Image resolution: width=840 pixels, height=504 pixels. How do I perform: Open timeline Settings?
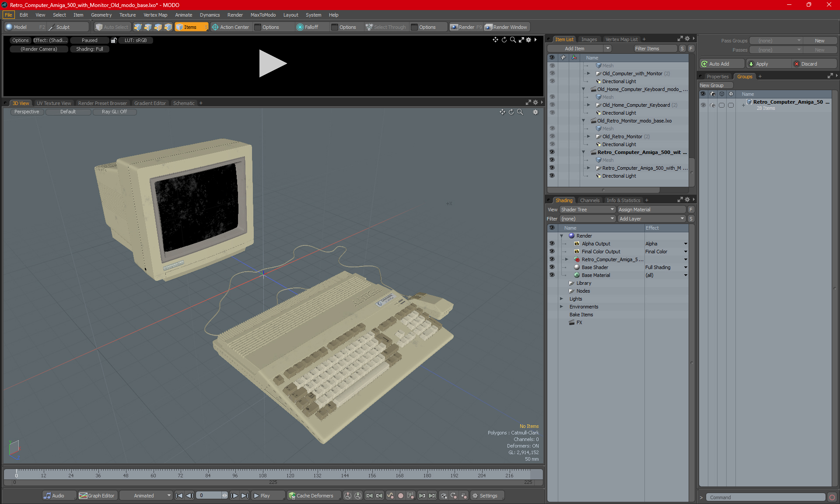487,496
